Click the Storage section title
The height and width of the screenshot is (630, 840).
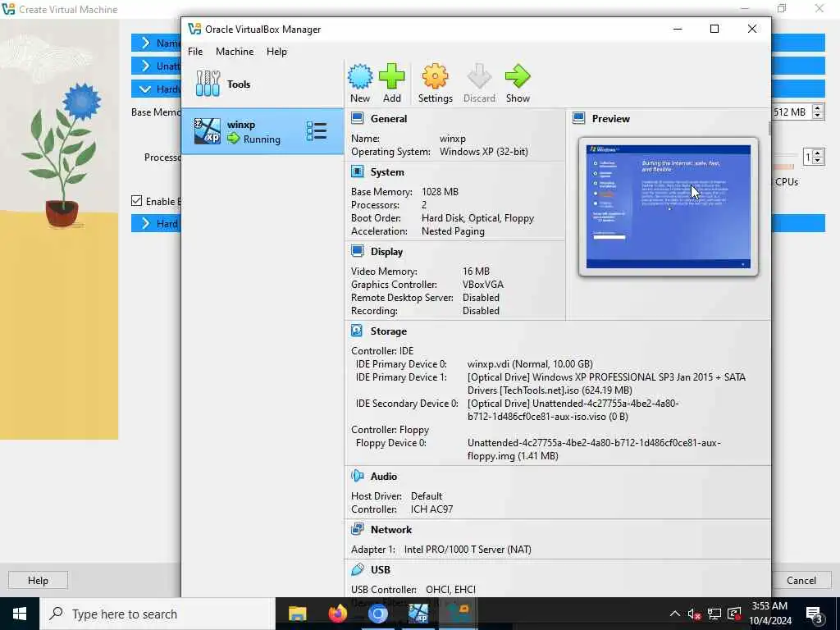click(388, 331)
